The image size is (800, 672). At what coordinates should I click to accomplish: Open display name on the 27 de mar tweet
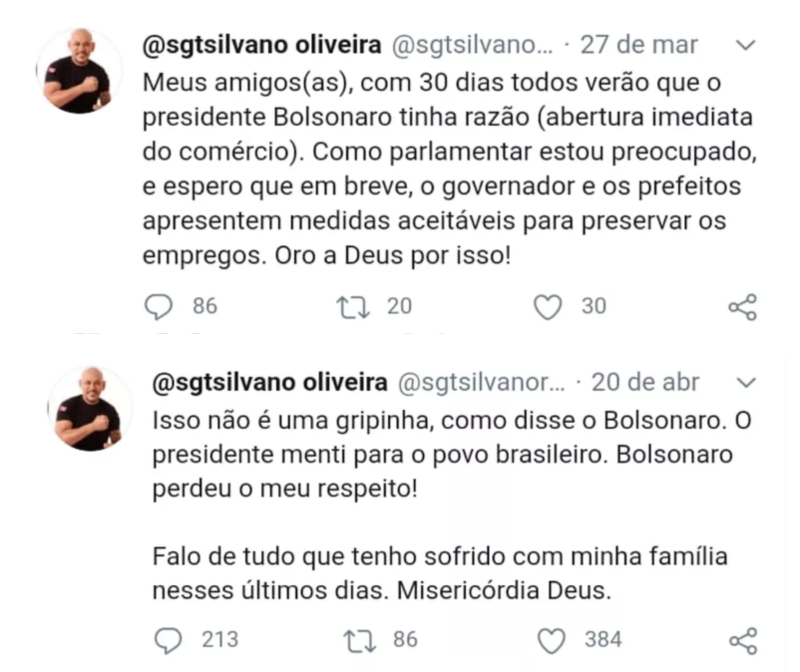click(262, 45)
